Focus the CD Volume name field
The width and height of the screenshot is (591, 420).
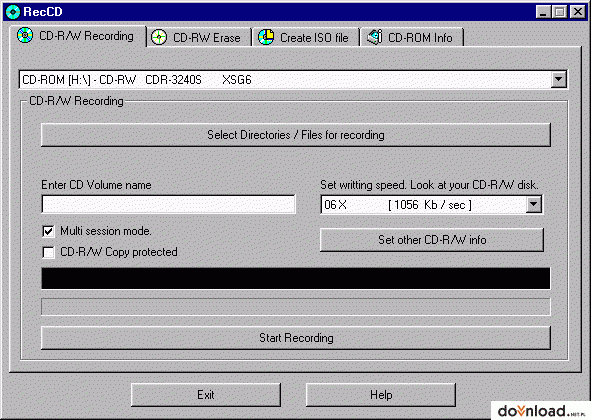[168, 204]
